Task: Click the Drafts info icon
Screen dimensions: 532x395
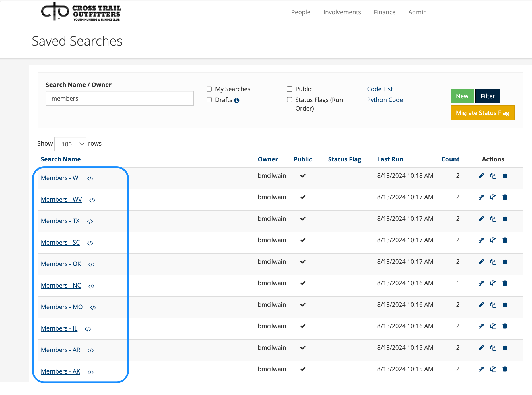Action: point(237,100)
